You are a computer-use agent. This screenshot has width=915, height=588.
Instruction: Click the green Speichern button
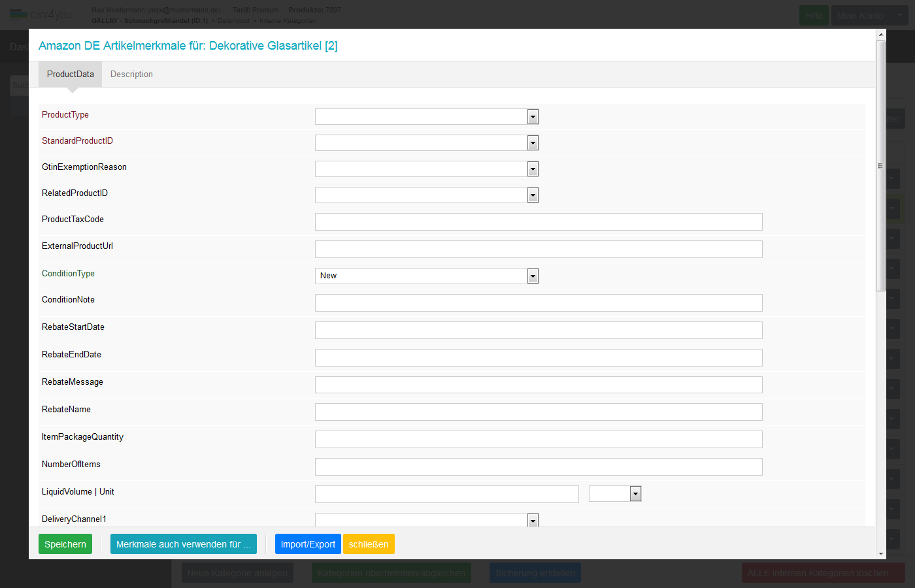(x=65, y=544)
